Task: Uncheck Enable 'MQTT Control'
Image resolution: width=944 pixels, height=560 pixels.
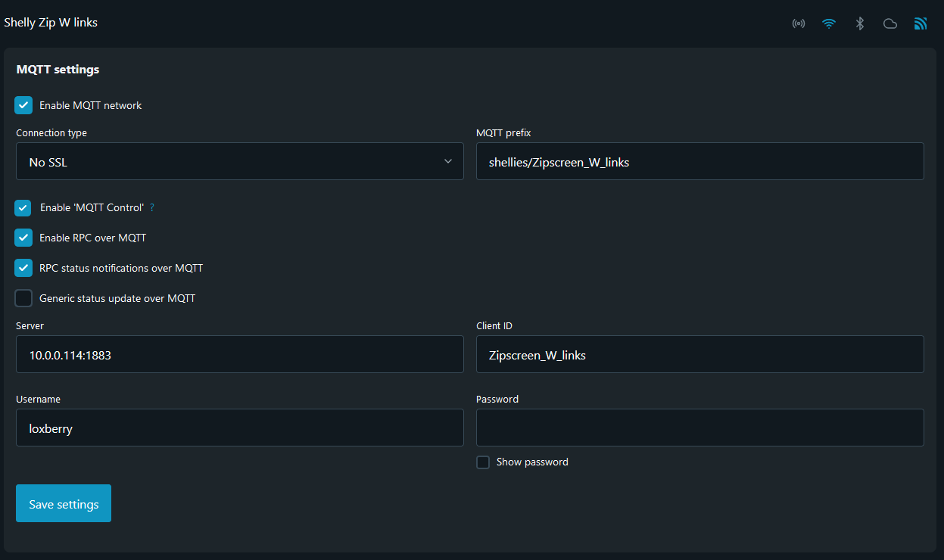Action: pyautogui.click(x=24, y=207)
